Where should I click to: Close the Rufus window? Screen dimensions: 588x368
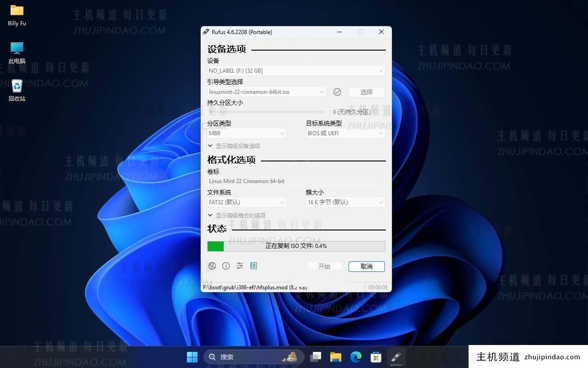pos(381,32)
